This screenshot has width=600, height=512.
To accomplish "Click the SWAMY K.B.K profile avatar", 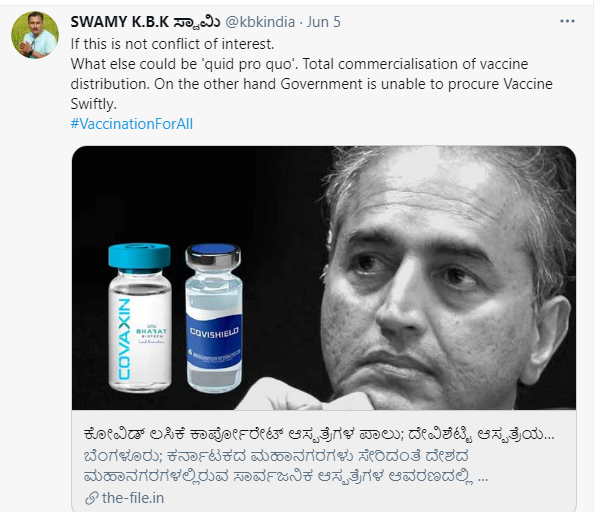I will point(35,35).
